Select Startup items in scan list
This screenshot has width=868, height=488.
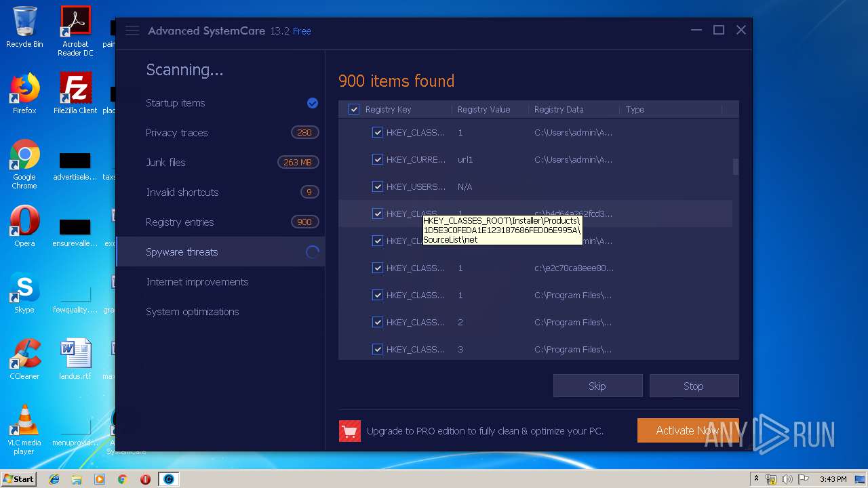[x=220, y=103]
